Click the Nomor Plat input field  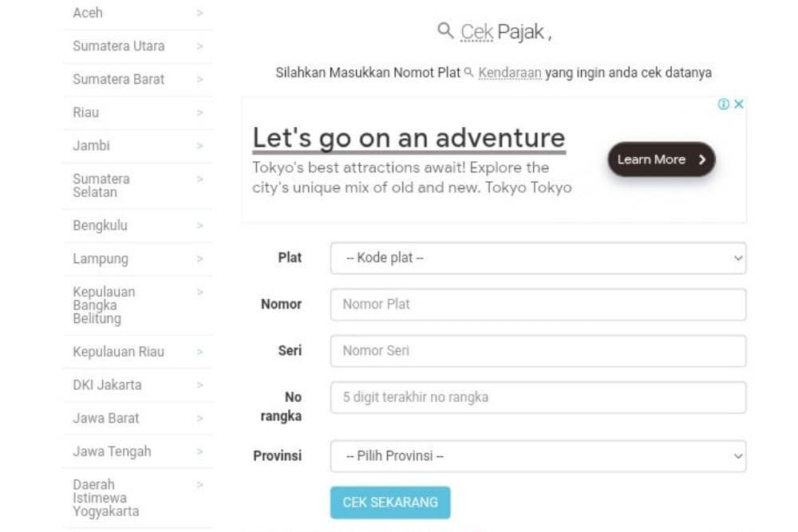coord(538,305)
